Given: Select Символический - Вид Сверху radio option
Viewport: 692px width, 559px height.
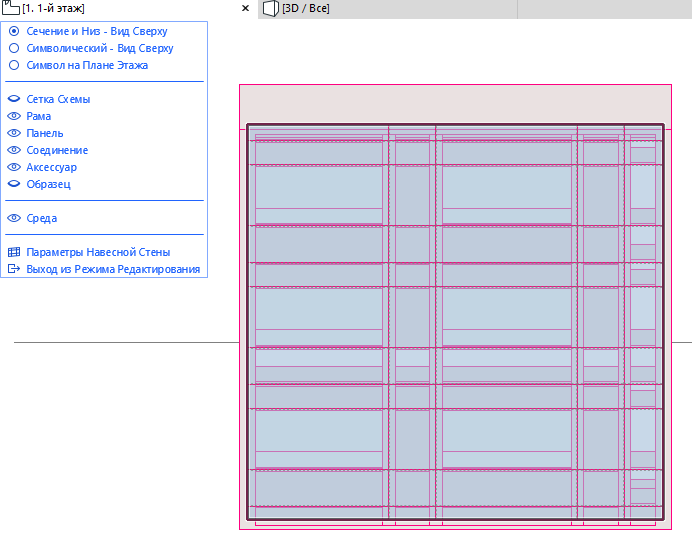Looking at the screenshot, I should tap(14, 48).
